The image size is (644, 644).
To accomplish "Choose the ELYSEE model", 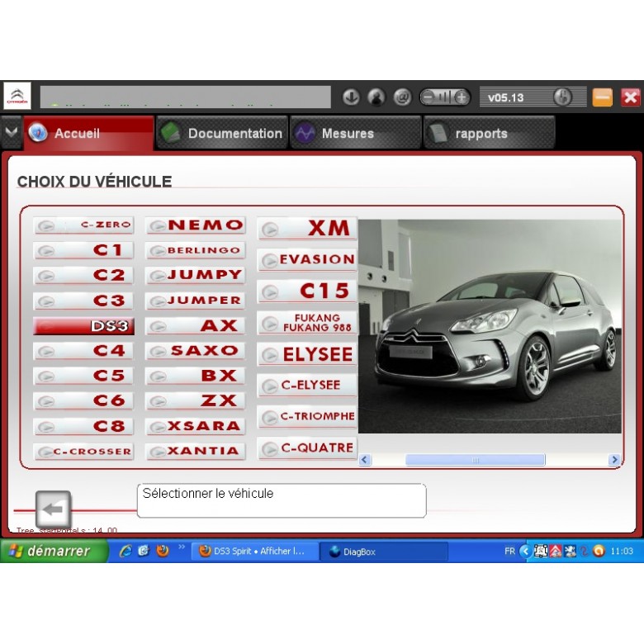I will point(307,354).
